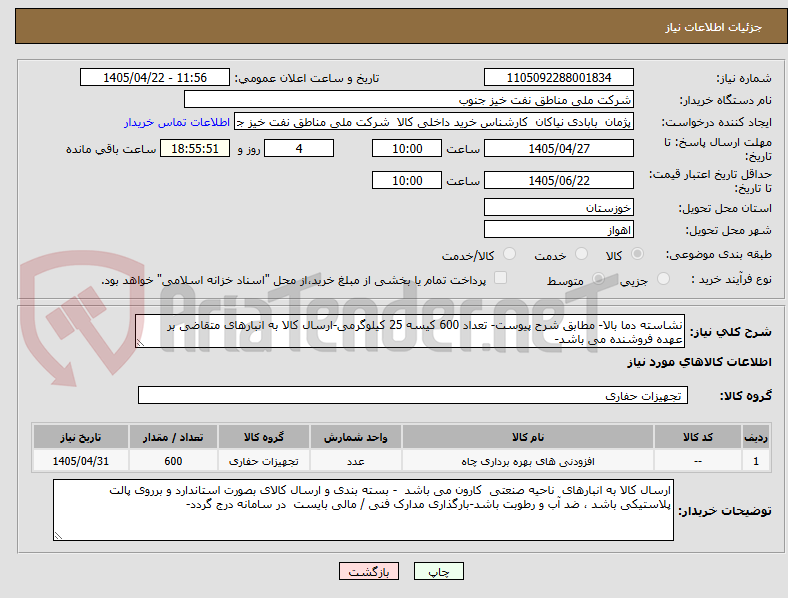The width and height of the screenshot is (788, 598).
Task: Click the request creator field پژمان بابادی نیاکان
Action: [x=434, y=122]
